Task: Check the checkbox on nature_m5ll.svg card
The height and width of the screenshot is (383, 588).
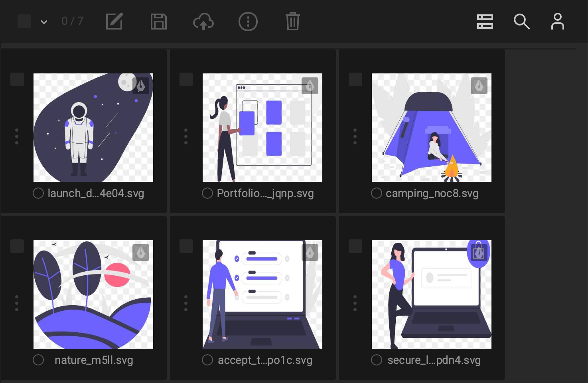Action: click(x=17, y=246)
